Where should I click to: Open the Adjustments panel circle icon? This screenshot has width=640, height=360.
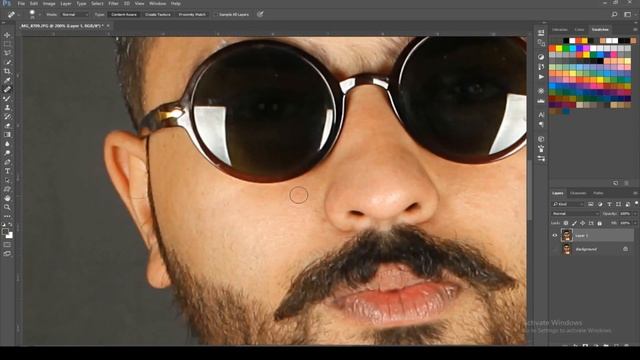point(541,57)
